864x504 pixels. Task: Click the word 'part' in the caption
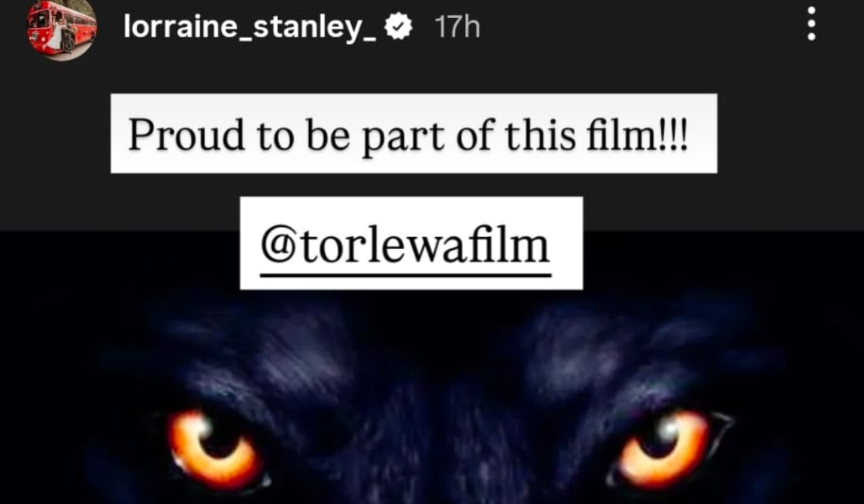pyautogui.click(x=398, y=137)
